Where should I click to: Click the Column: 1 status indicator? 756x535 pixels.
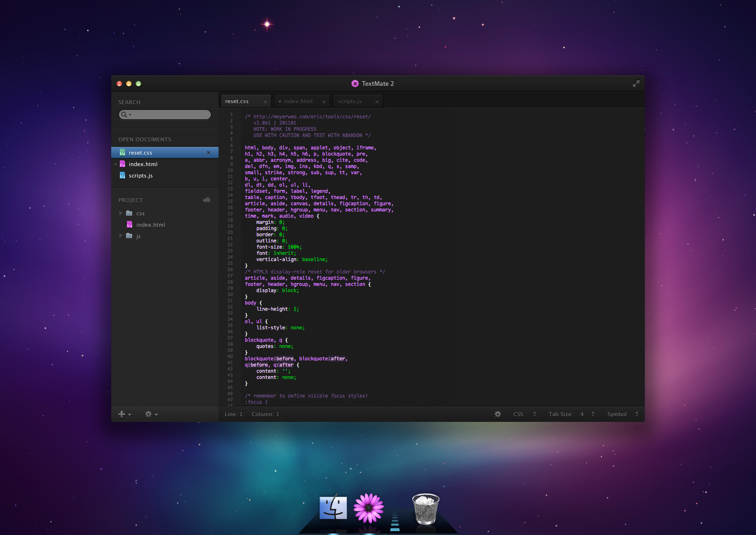tap(265, 414)
